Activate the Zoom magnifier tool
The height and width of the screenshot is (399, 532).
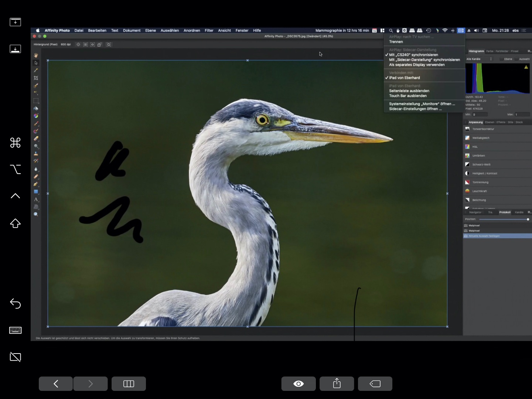point(36,214)
